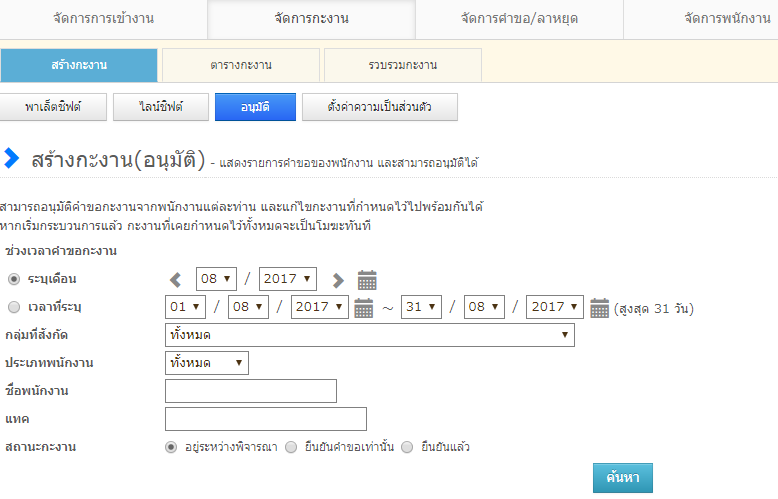Open end day dropdown showing 31
The height and width of the screenshot is (499, 778).
[x=421, y=307]
